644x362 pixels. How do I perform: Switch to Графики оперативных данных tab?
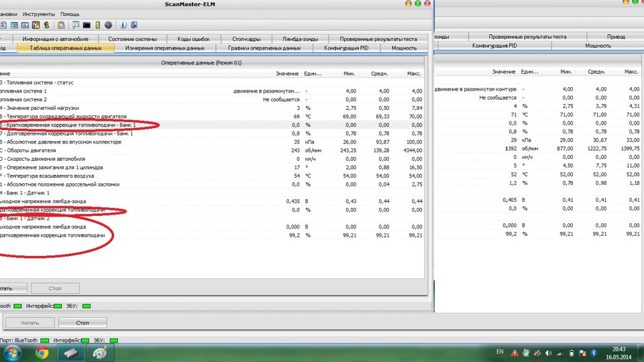(264, 48)
